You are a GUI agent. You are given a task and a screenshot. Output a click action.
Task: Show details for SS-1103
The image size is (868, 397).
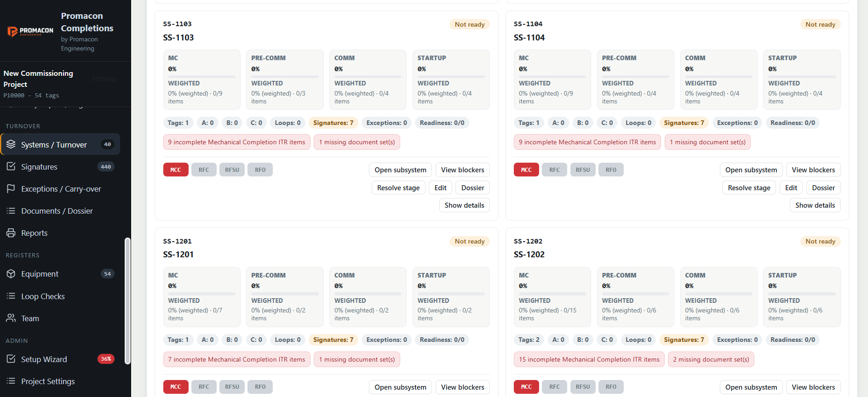pyautogui.click(x=464, y=205)
